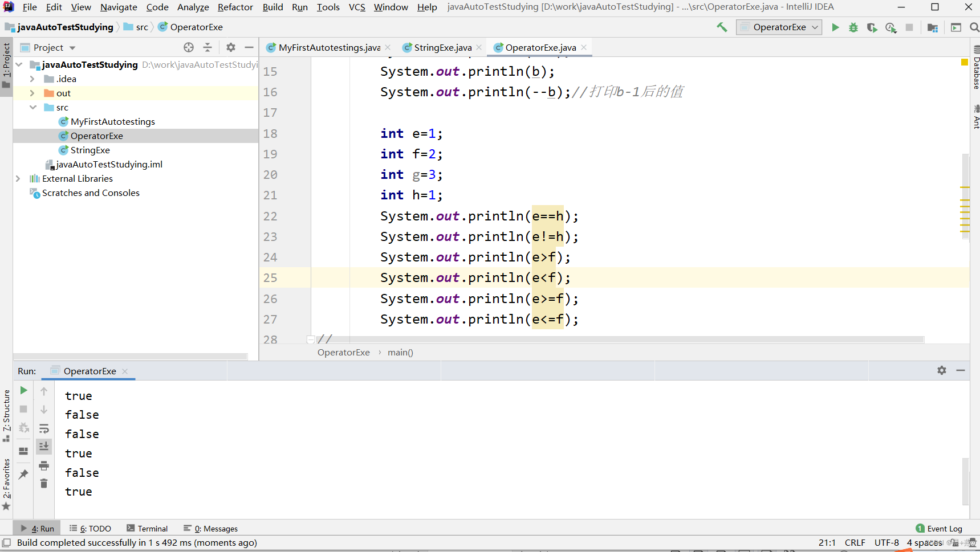Image resolution: width=980 pixels, height=552 pixels.
Task: Click the Locate/Scroll from Source target icon
Action: pos(189,47)
